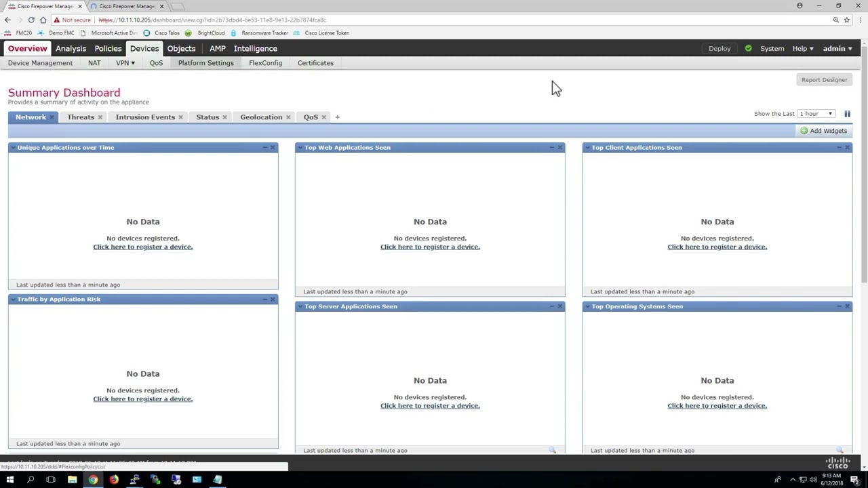This screenshot has height=488, width=868.
Task: Open FlexConfig submenu item
Action: (266, 63)
